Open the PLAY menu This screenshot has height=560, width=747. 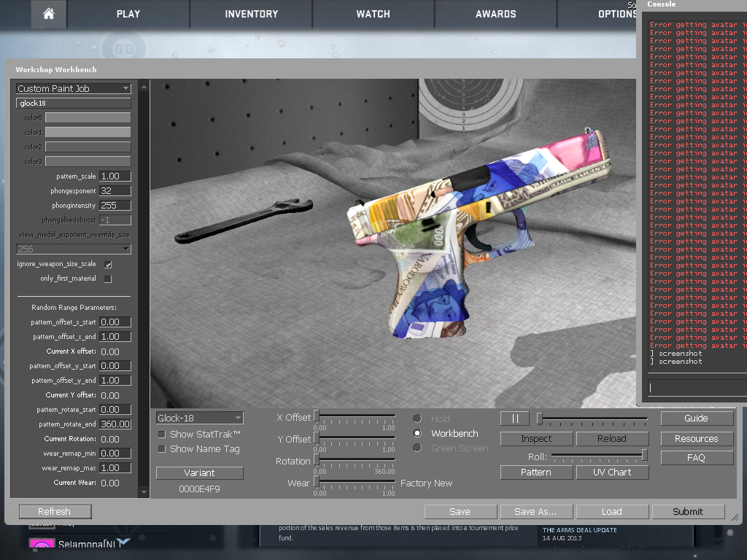pos(128,14)
